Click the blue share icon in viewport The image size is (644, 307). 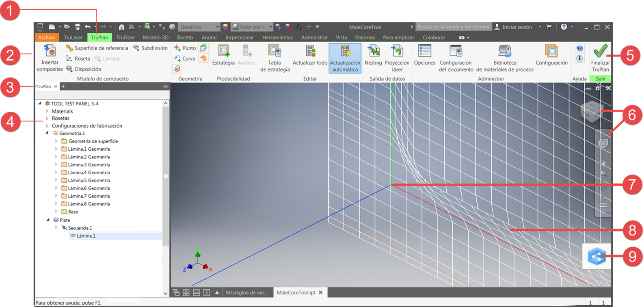pos(596,256)
